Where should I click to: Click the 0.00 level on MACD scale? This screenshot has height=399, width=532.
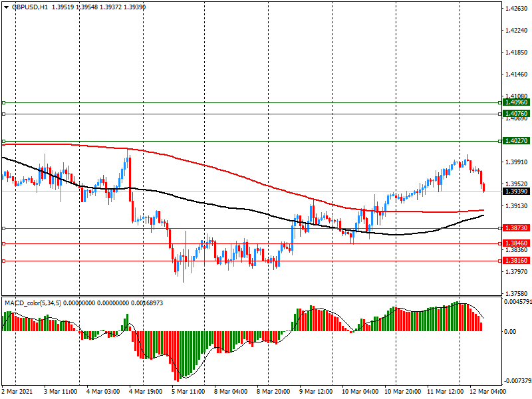[510, 331]
